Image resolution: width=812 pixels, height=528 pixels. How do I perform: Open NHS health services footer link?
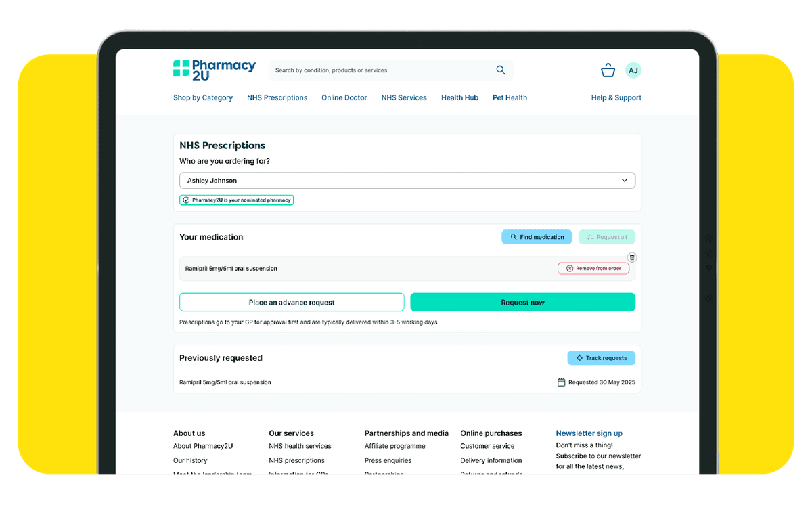(300, 446)
